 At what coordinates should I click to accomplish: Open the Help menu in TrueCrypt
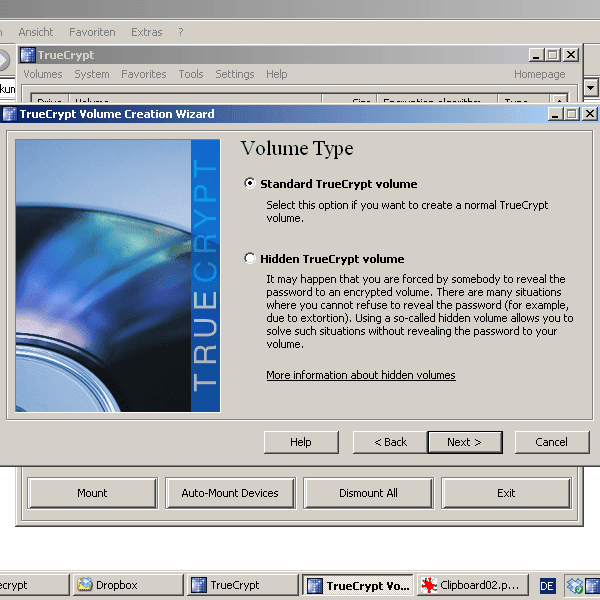[x=277, y=74]
